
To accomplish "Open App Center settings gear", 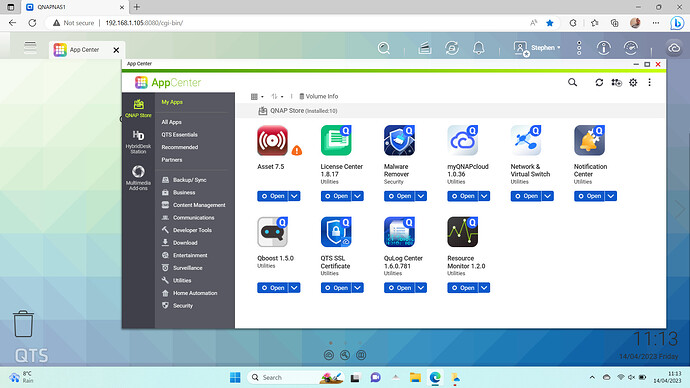I will tap(633, 82).
